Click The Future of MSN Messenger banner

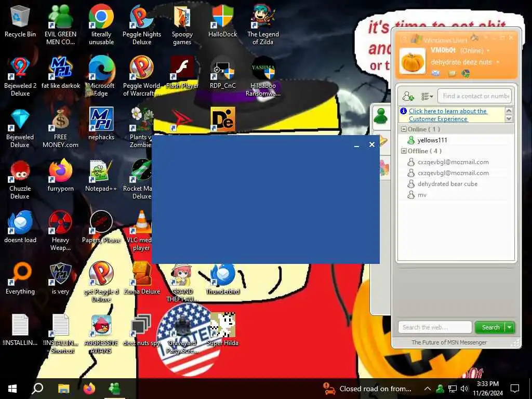(449, 342)
